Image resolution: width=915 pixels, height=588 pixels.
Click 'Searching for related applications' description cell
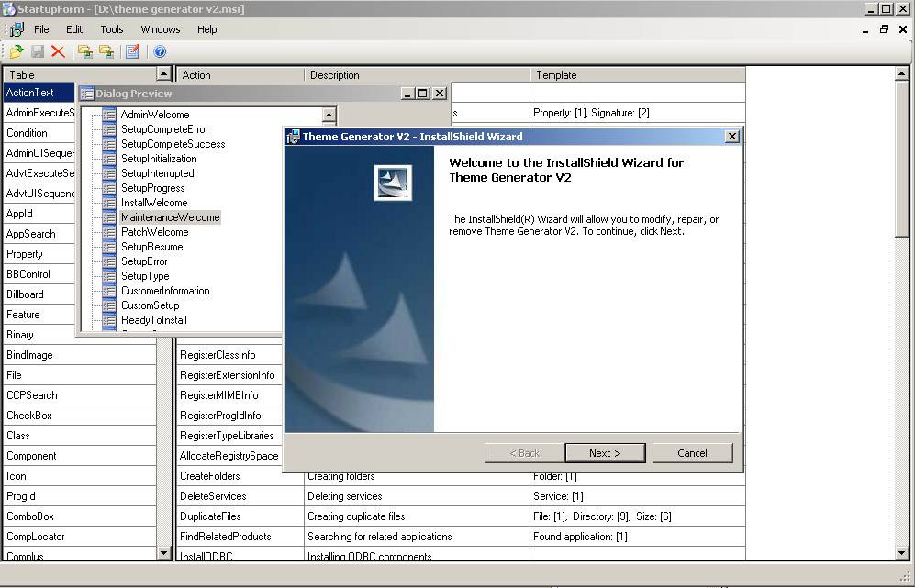point(418,536)
